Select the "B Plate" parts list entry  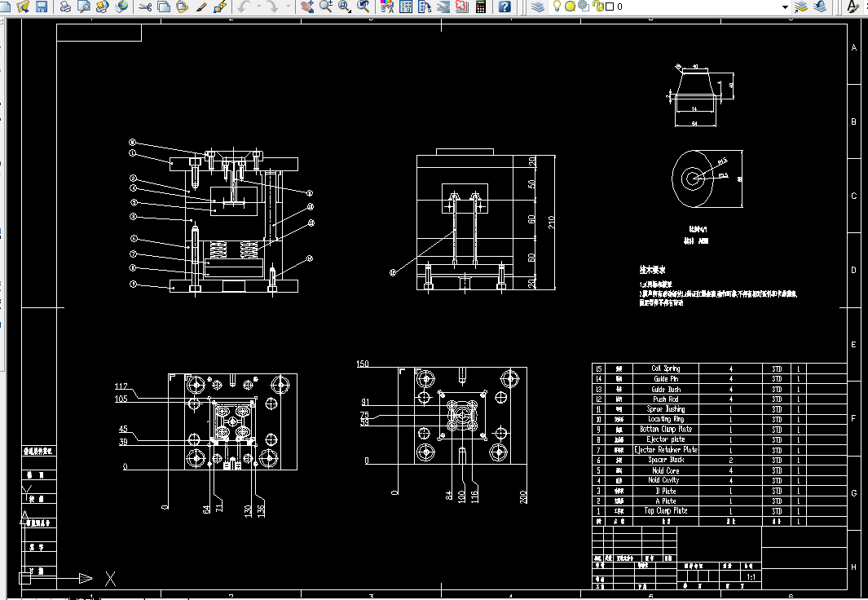click(665, 491)
